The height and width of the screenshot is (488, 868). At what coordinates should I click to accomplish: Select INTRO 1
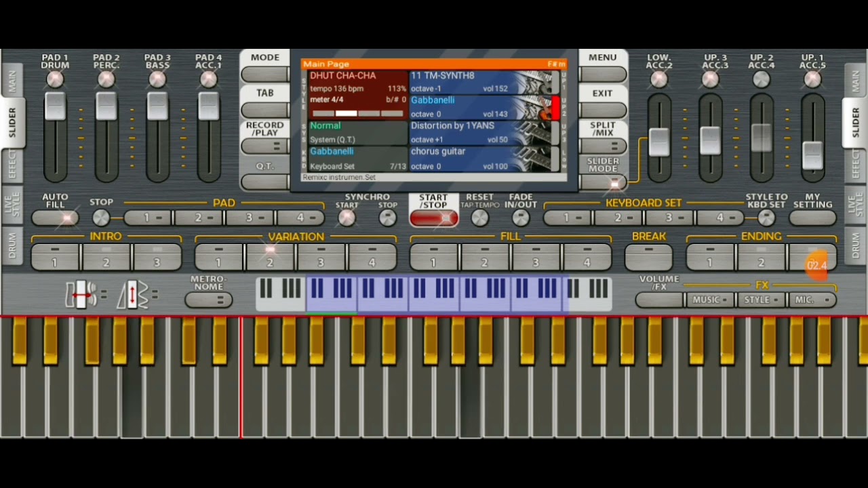click(x=55, y=258)
